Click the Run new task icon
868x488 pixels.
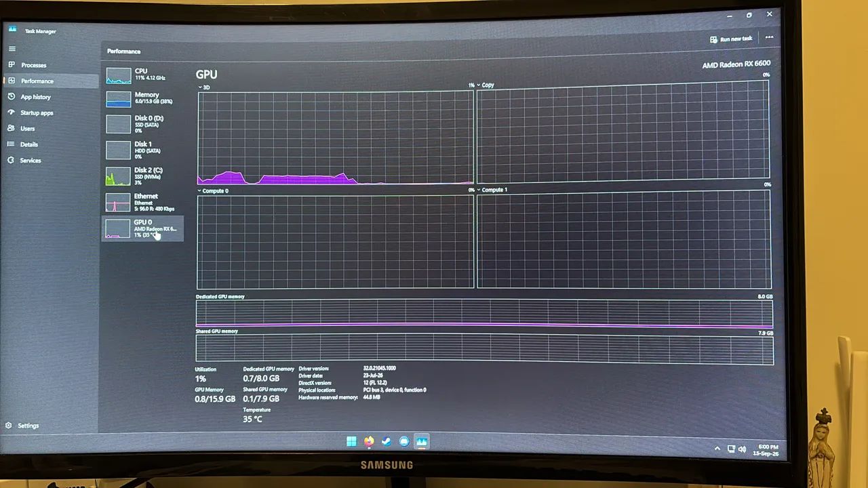(x=713, y=39)
